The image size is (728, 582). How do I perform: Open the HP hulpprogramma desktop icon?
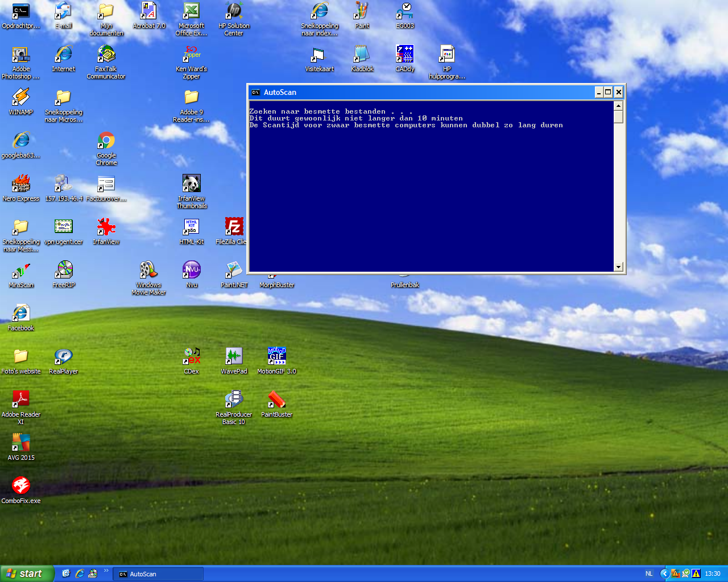(x=448, y=63)
